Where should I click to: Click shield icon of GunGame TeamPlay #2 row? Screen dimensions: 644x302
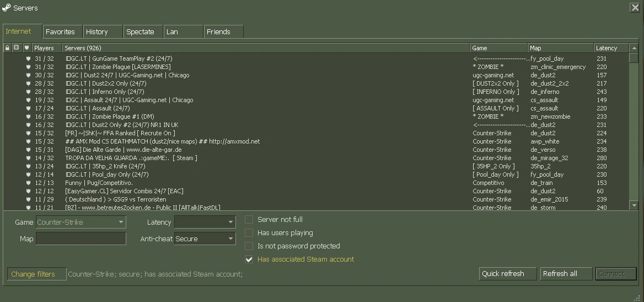click(28, 59)
